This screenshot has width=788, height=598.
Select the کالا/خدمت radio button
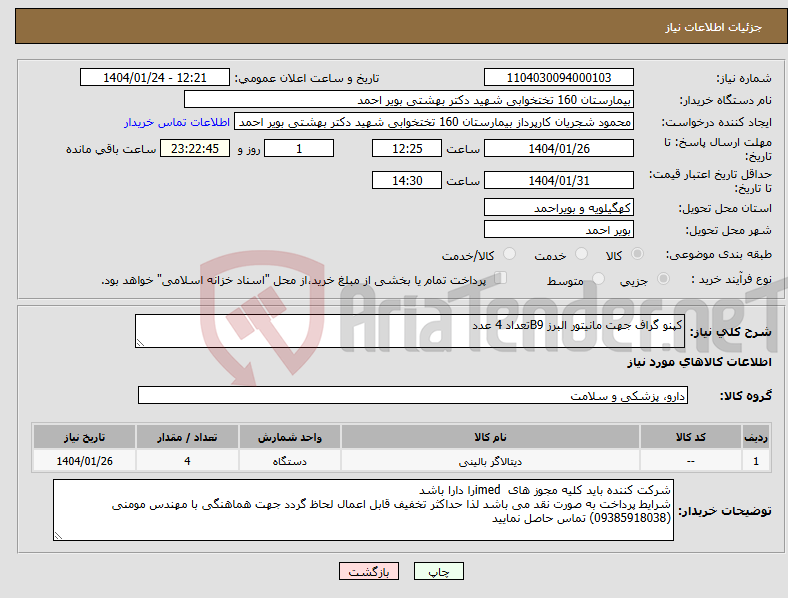click(509, 254)
